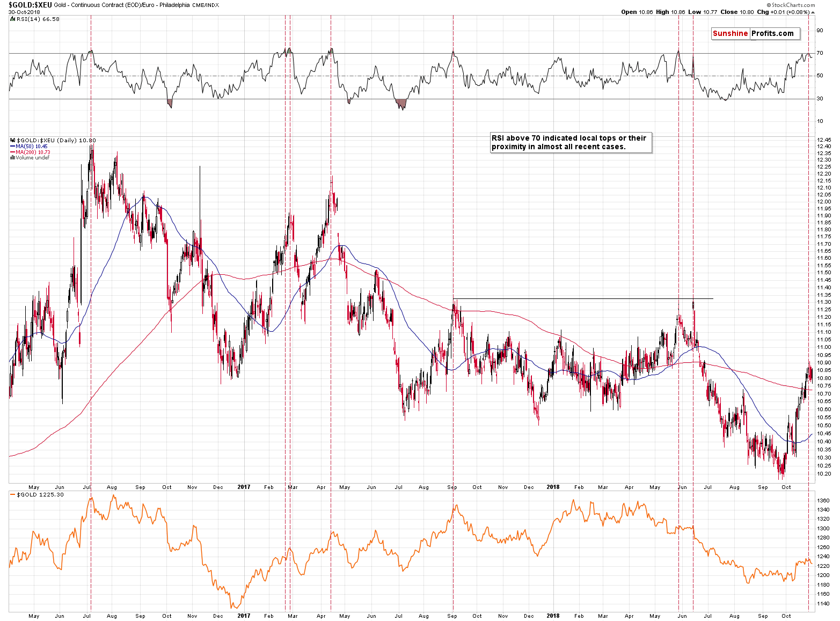Click the 30-Oct-2018 date label
This screenshot has width=840, height=621.
click(25, 12)
